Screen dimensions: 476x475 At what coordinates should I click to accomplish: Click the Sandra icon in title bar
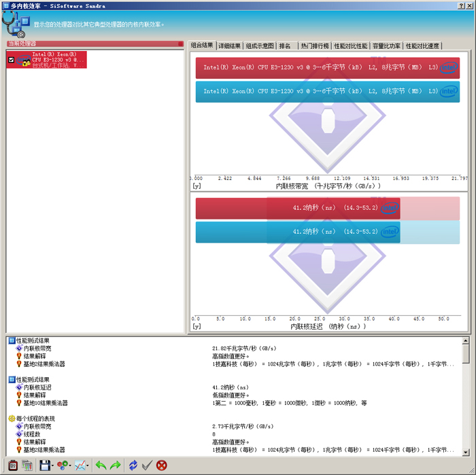pyautogui.click(x=5, y=5)
